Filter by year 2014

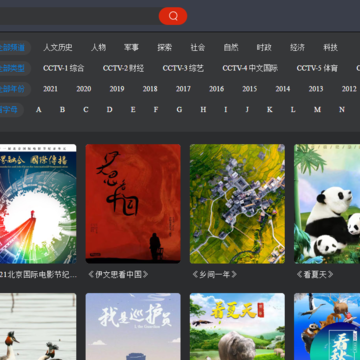tap(283, 89)
